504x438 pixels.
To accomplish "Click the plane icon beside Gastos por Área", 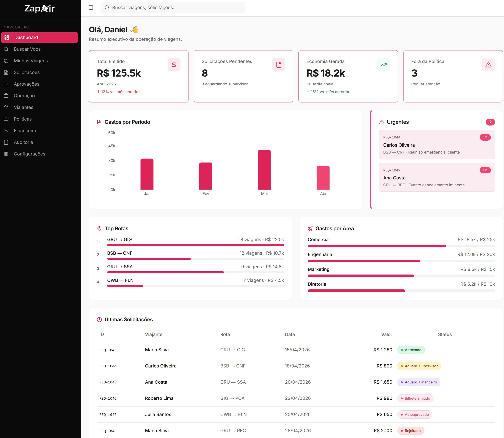I will coord(310,229).
